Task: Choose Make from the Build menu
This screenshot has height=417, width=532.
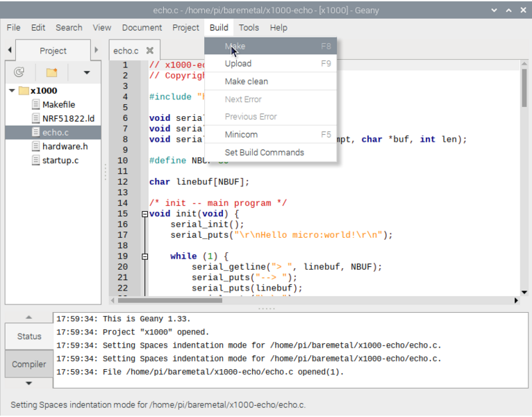Action: [x=270, y=46]
